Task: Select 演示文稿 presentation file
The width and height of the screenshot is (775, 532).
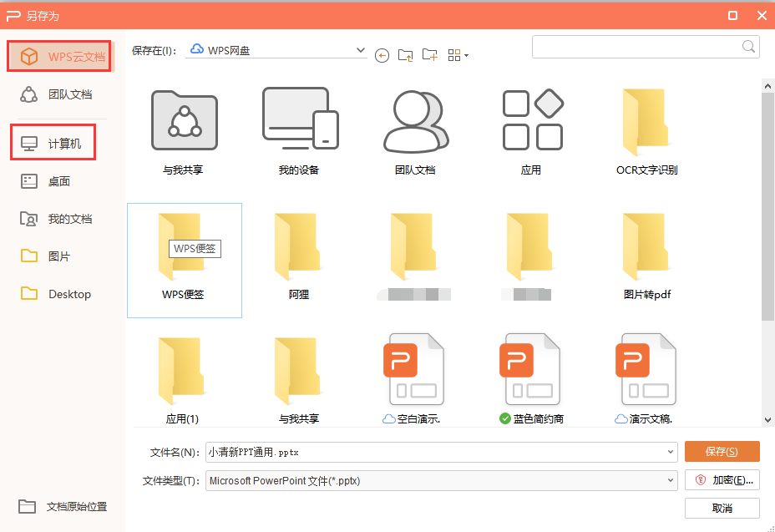Action: pos(646,378)
